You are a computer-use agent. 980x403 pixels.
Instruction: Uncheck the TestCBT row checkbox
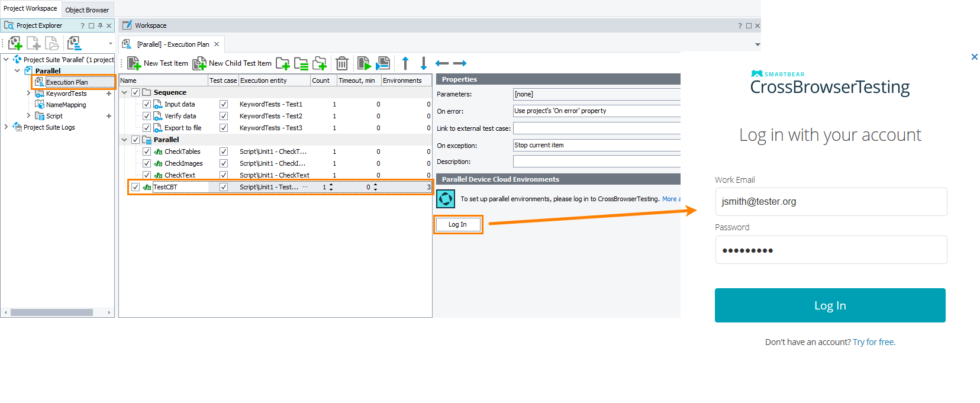136,187
